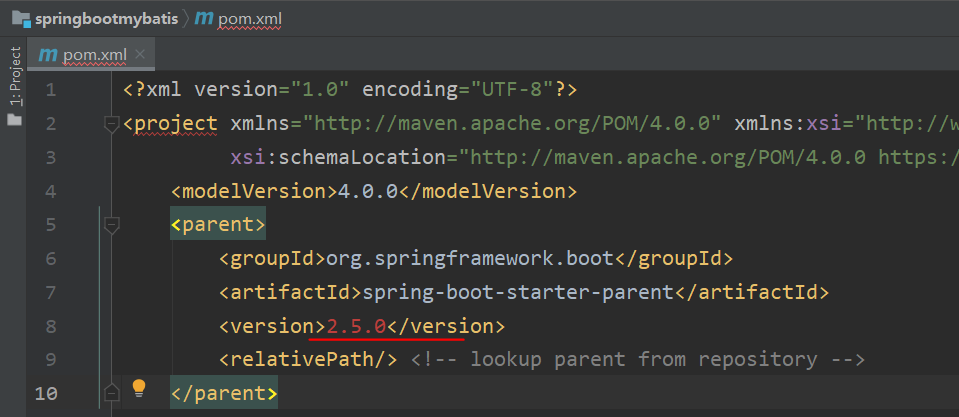Switch to the pom.xml editor tab
This screenshot has width=959, height=417.
91,55
